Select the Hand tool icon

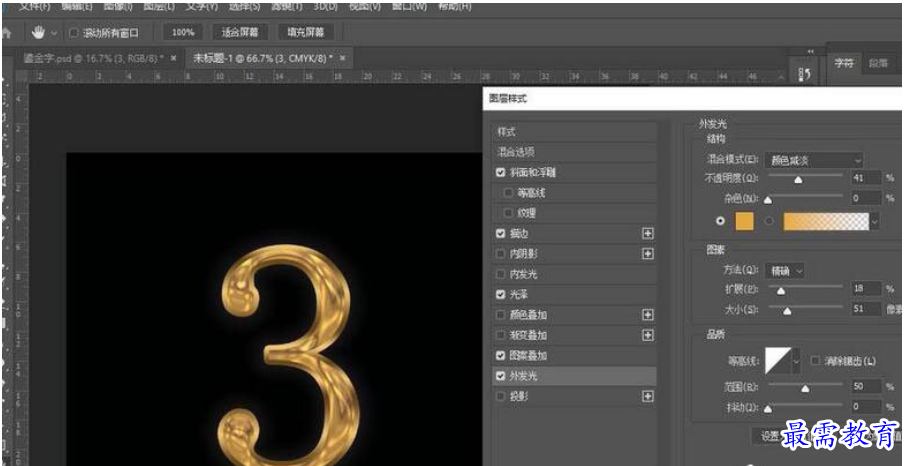pos(39,33)
